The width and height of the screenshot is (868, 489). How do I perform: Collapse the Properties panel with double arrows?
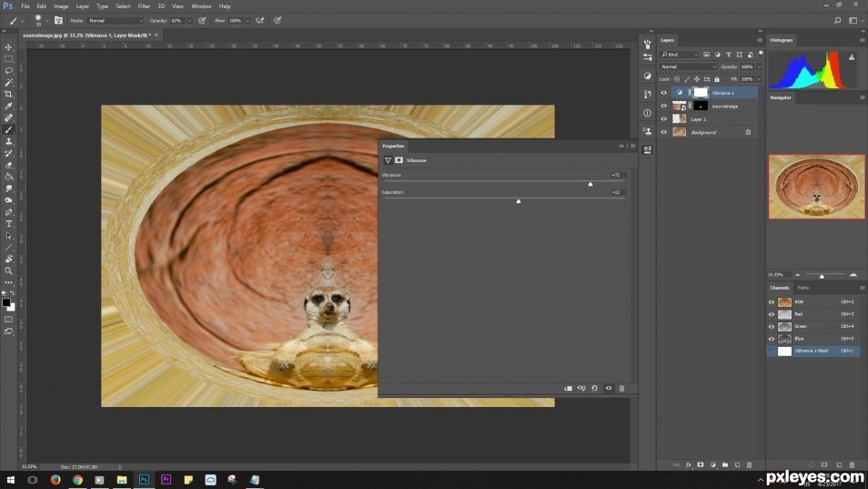621,147
